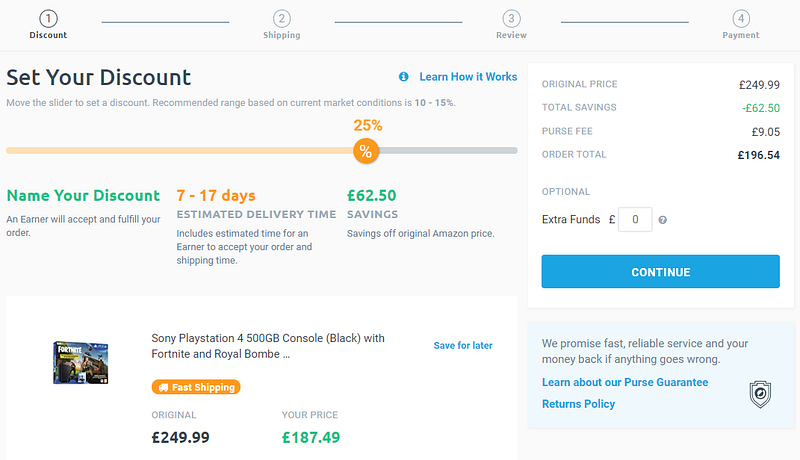Viewport: 800px width, 460px height.
Task: Click the info icon beside Learn How it Works
Action: tap(404, 77)
